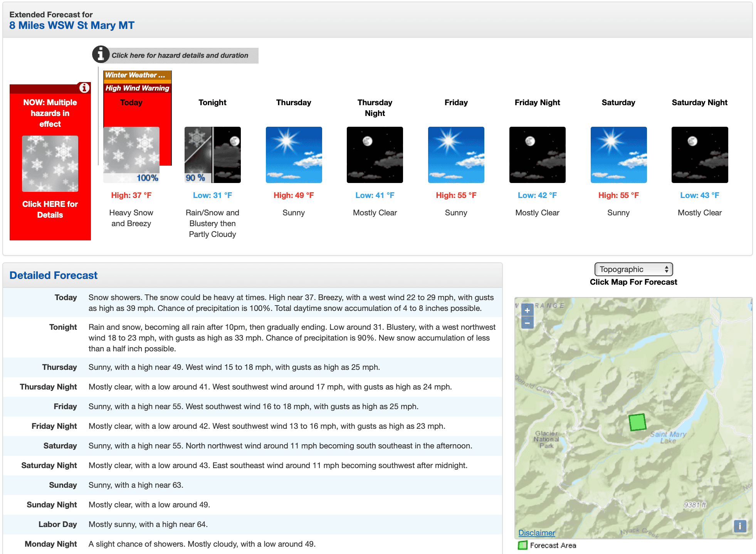This screenshot has height=554, width=756.
Task: Click 'NOW: Multiple hazards in effect' text
Action: click(50, 113)
